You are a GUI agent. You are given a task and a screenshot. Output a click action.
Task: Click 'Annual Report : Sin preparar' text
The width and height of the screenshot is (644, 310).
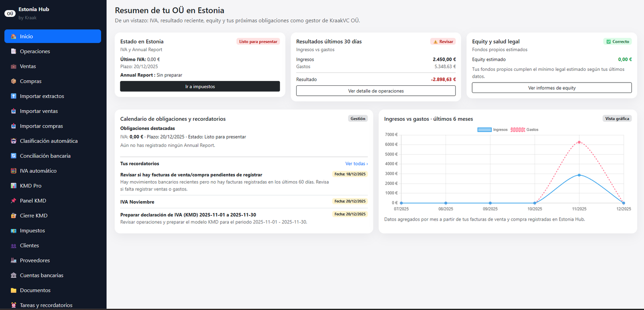[151, 75]
